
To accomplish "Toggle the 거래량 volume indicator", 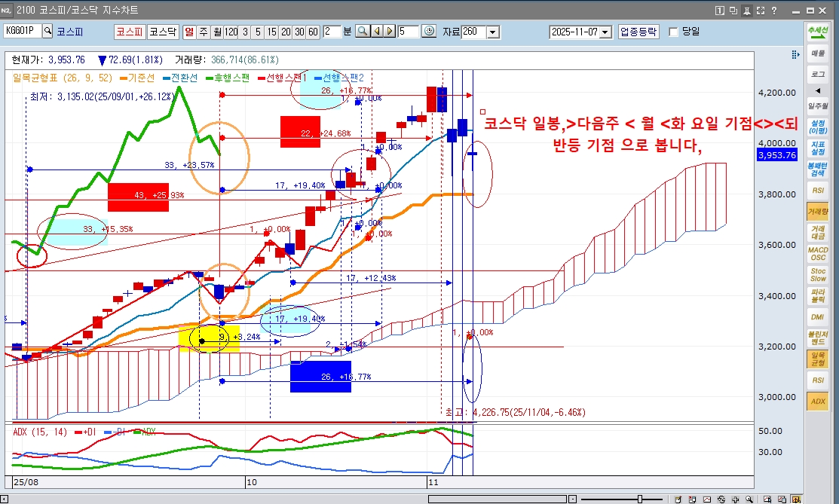I will click(x=817, y=211).
